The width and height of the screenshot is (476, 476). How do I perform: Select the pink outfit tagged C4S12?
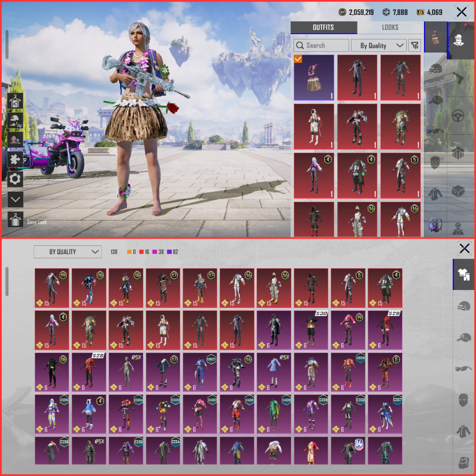(200, 414)
